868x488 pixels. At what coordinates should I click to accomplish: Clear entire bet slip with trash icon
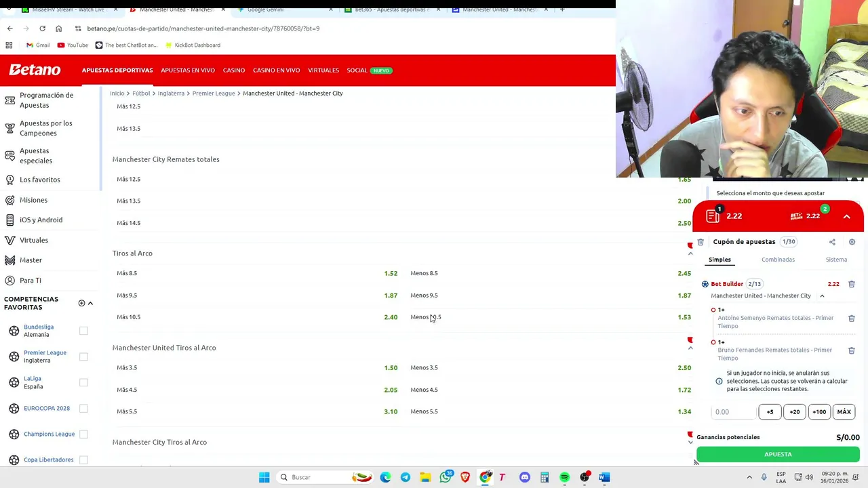click(x=701, y=242)
